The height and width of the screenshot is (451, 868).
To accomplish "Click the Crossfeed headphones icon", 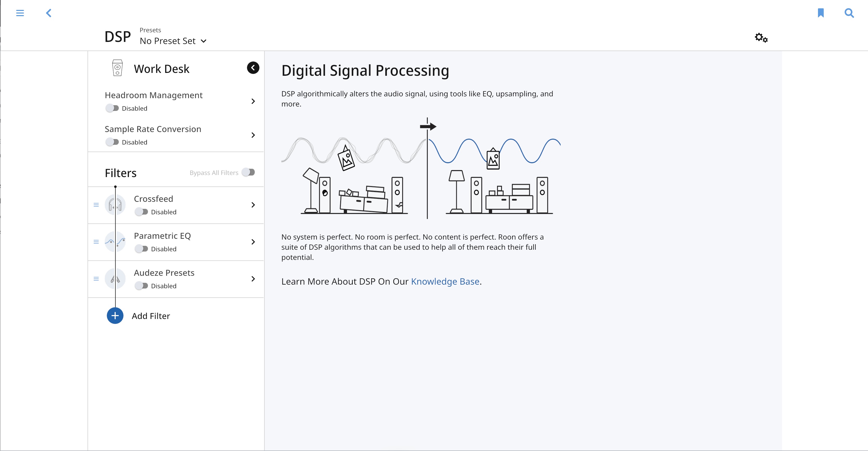I will (x=115, y=205).
